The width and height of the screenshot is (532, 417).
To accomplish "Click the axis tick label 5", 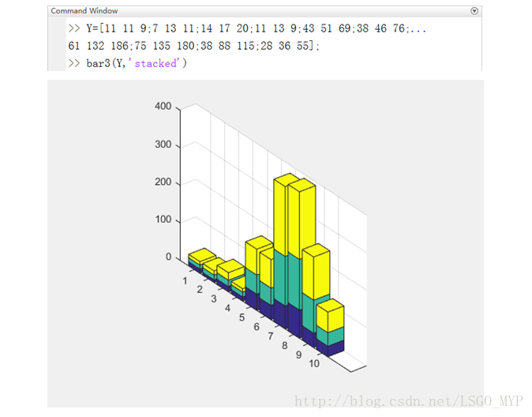I will click(x=242, y=317).
